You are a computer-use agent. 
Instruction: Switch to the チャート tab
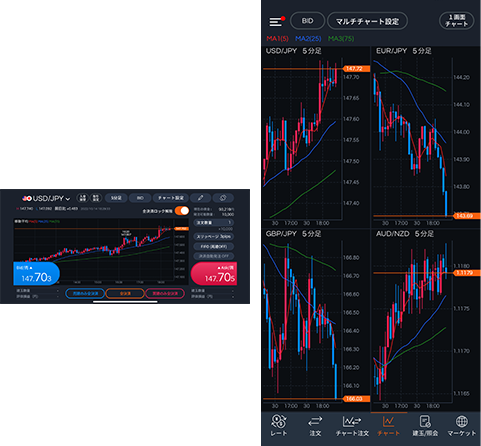389,425
